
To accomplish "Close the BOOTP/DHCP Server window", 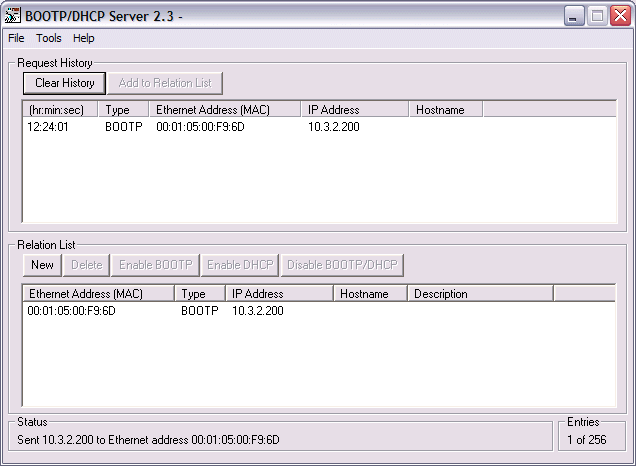I will pyautogui.click(x=621, y=16).
